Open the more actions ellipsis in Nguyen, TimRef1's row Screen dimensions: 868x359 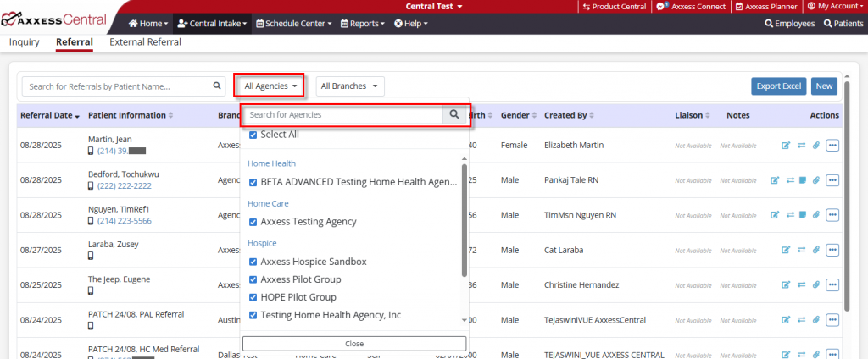(x=832, y=215)
